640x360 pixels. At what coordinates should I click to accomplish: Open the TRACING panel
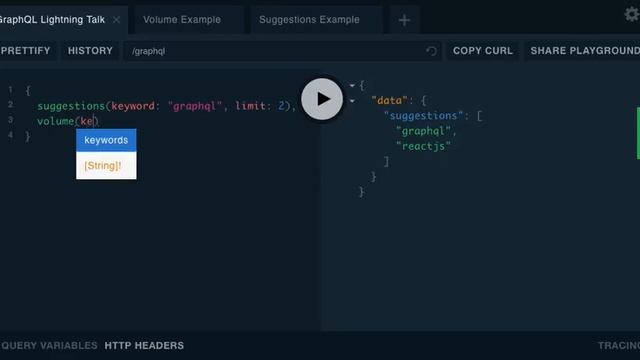click(x=619, y=345)
